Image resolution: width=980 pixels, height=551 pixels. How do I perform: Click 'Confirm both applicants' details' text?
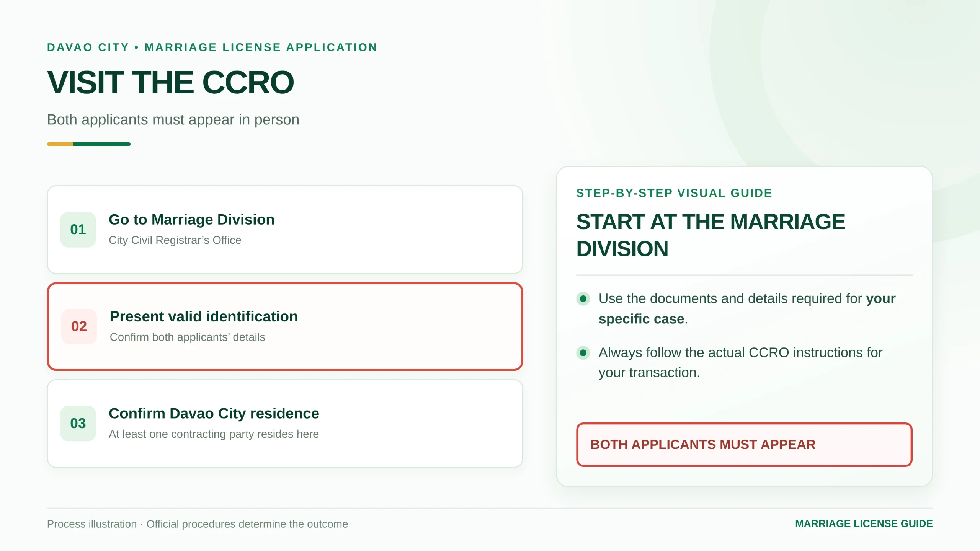[x=188, y=337]
